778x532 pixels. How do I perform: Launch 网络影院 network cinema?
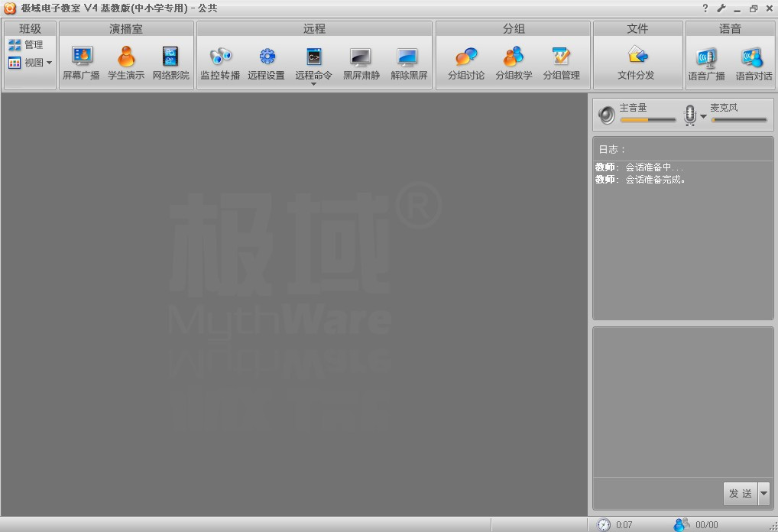point(170,62)
